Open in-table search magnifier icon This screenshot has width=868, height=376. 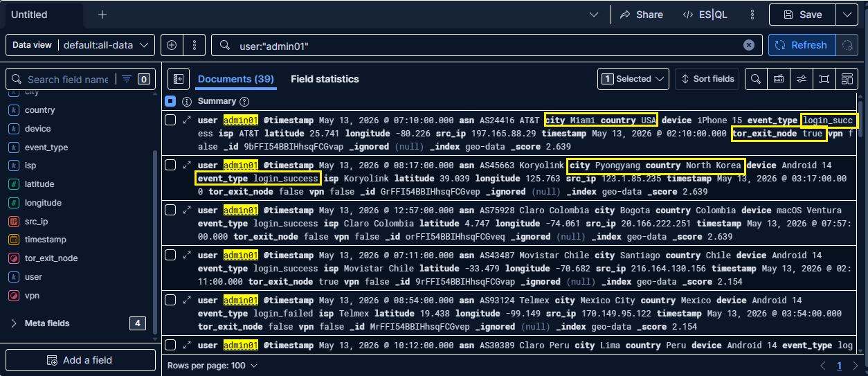click(756, 79)
